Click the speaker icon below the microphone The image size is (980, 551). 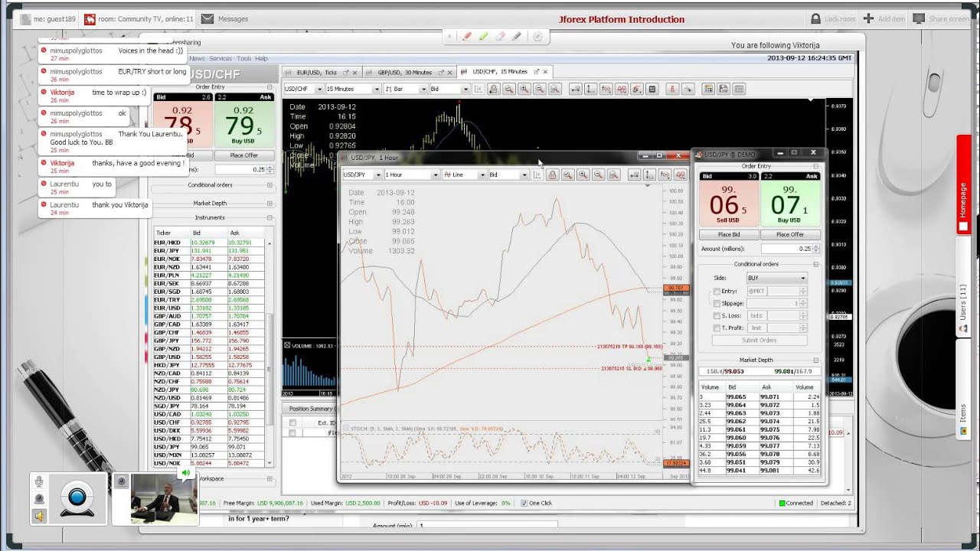click(x=39, y=516)
